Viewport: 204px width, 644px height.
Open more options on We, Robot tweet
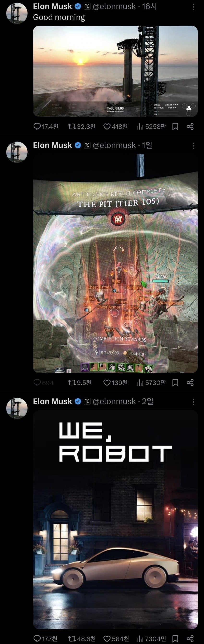pos(193,402)
